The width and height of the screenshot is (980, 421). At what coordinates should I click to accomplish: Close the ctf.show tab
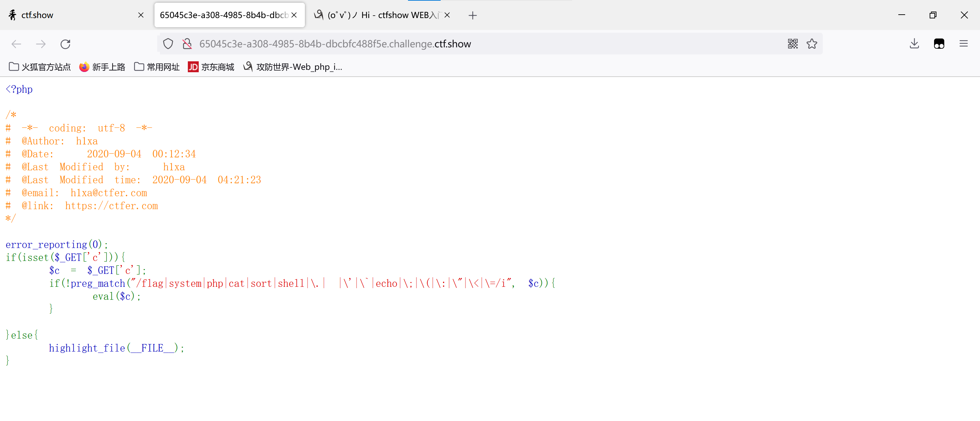tap(141, 15)
